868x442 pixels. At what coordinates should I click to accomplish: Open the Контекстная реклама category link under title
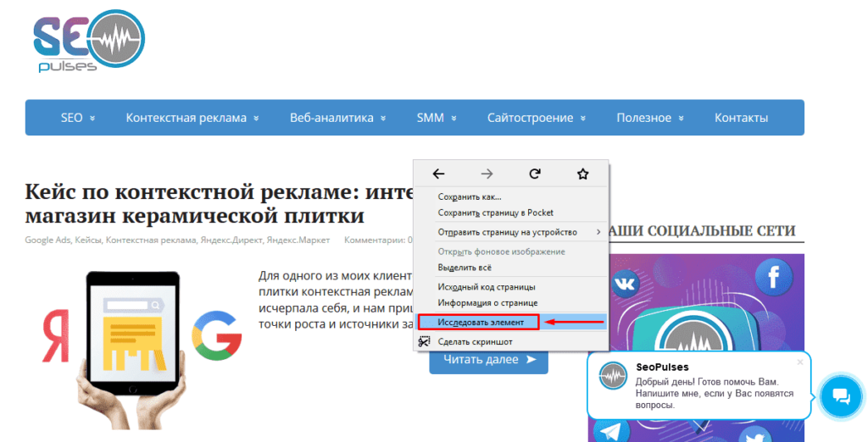pyautogui.click(x=151, y=240)
